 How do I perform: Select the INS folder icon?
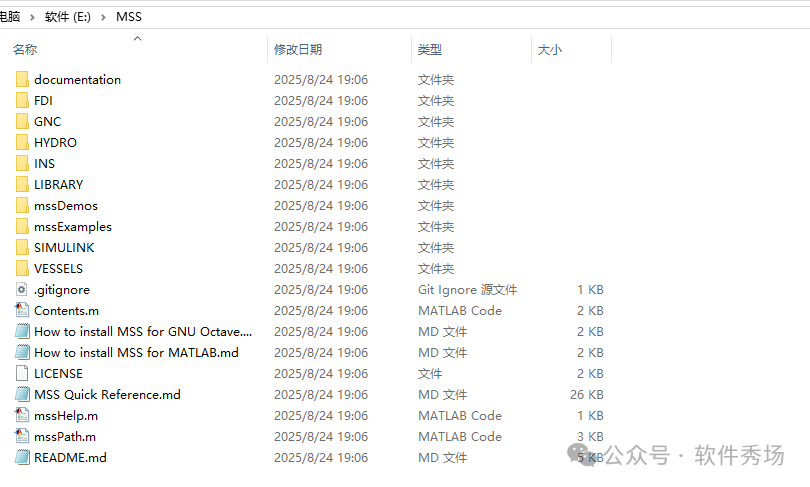click(22, 163)
